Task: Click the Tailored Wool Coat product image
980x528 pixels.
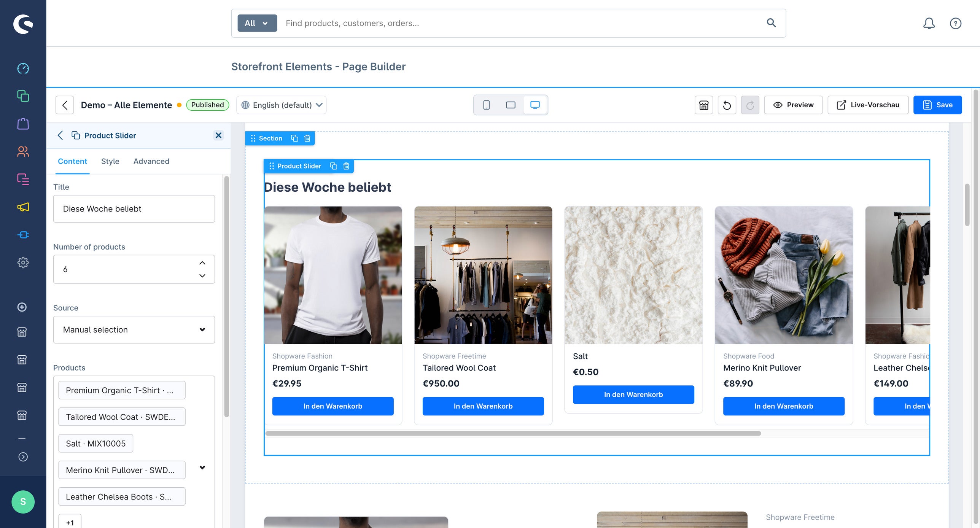Action: [483, 275]
